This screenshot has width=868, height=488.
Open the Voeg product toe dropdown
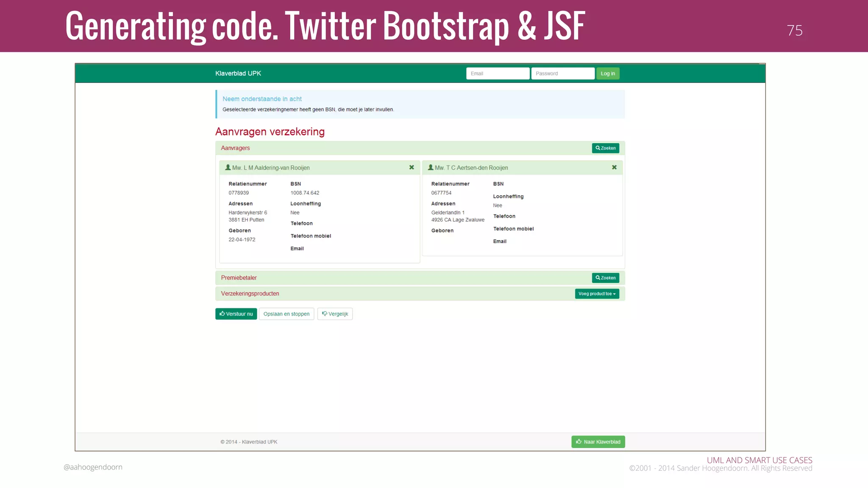tap(597, 294)
